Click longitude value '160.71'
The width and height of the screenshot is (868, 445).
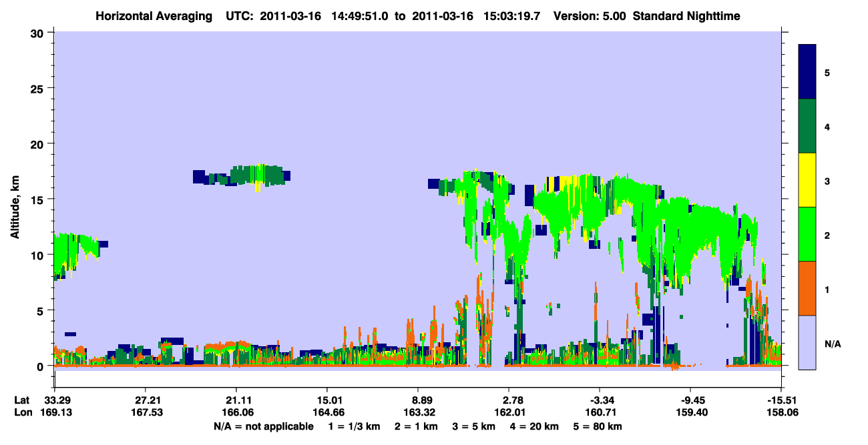[600, 413]
